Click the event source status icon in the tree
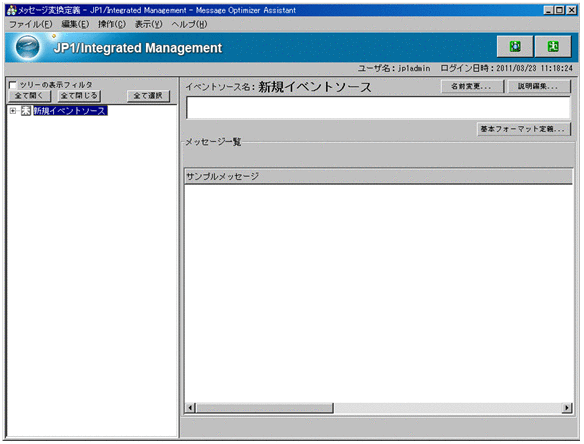The image size is (584, 444). [26, 111]
